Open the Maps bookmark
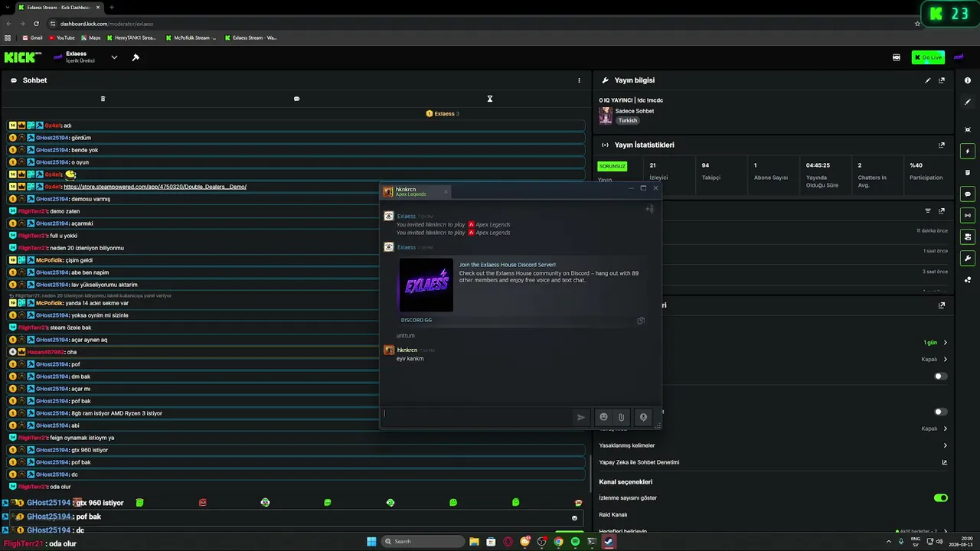The image size is (980, 551). (x=90, y=37)
